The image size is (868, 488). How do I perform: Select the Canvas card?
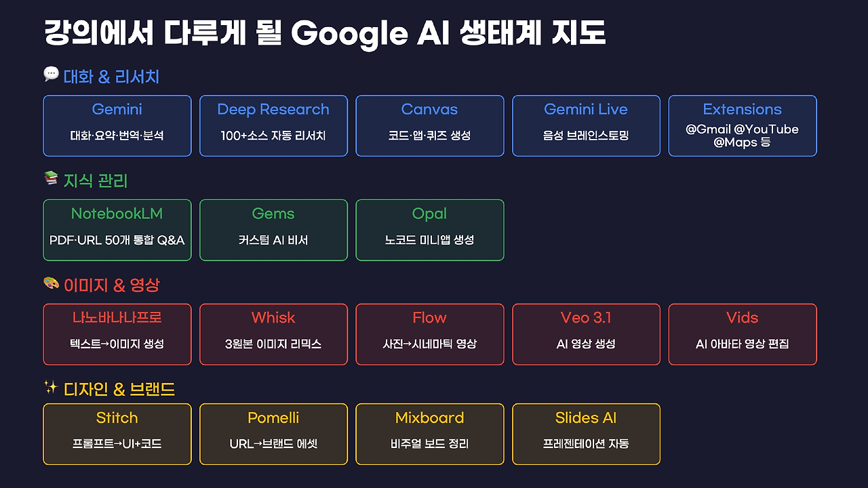[430, 126]
